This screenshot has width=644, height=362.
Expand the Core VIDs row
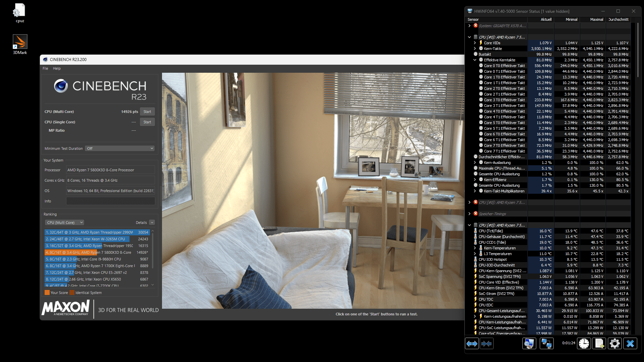(x=475, y=43)
